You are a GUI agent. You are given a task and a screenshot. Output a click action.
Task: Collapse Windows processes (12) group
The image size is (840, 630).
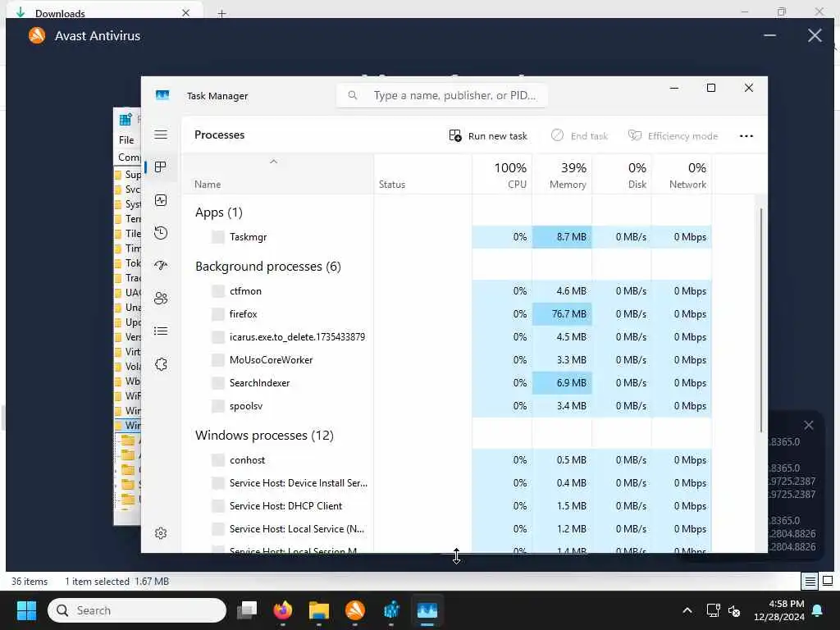(264, 436)
